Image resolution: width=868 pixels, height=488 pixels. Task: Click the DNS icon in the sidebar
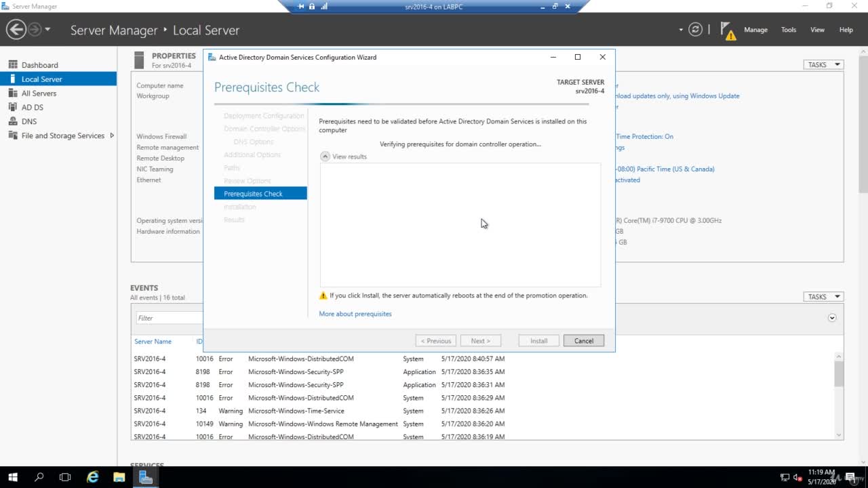click(x=13, y=121)
